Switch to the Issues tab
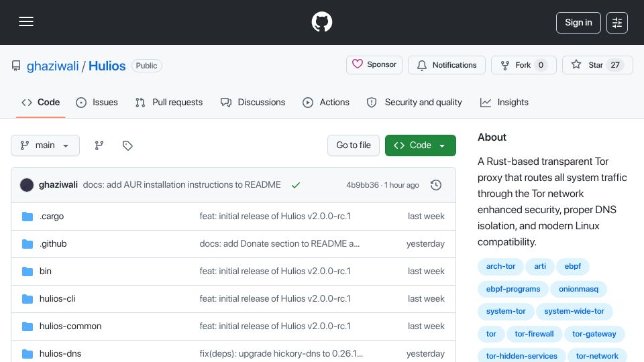 [97, 102]
